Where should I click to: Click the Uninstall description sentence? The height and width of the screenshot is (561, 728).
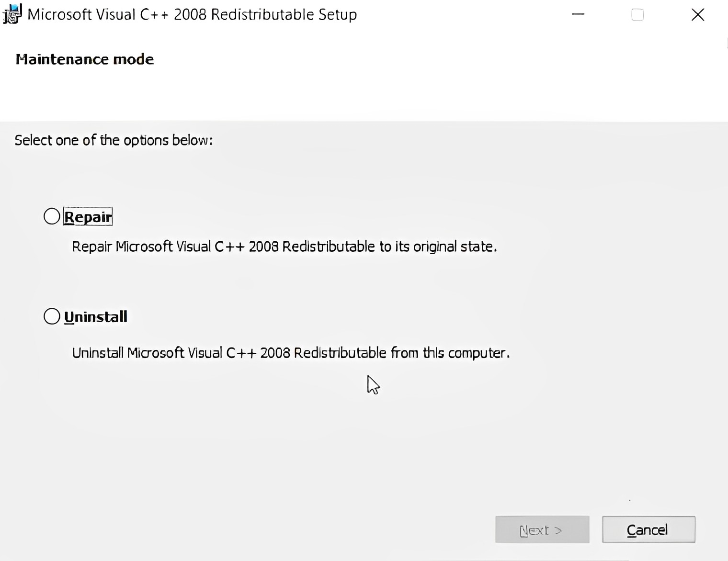(x=291, y=353)
